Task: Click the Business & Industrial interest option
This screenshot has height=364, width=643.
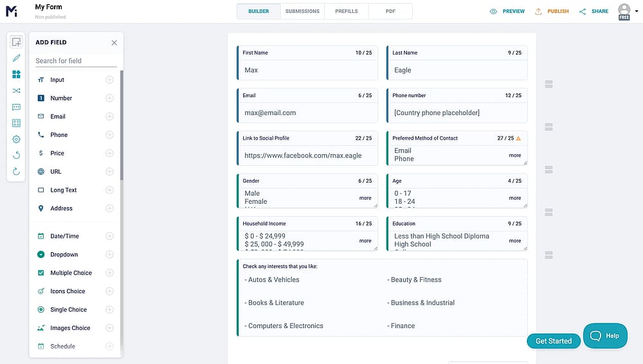Action: click(x=421, y=303)
